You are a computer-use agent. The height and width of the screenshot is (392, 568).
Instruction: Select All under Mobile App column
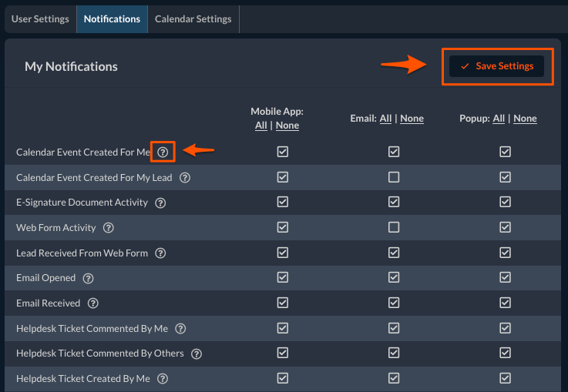coord(260,126)
